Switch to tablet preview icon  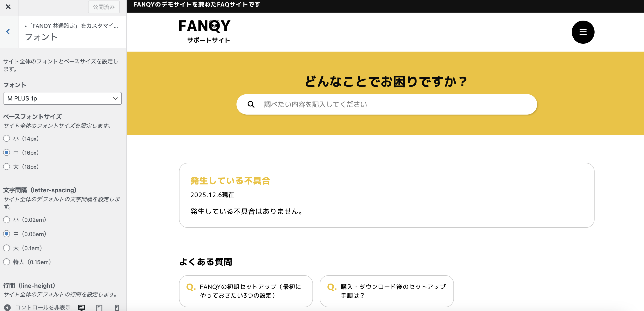pyautogui.click(x=99, y=307)
